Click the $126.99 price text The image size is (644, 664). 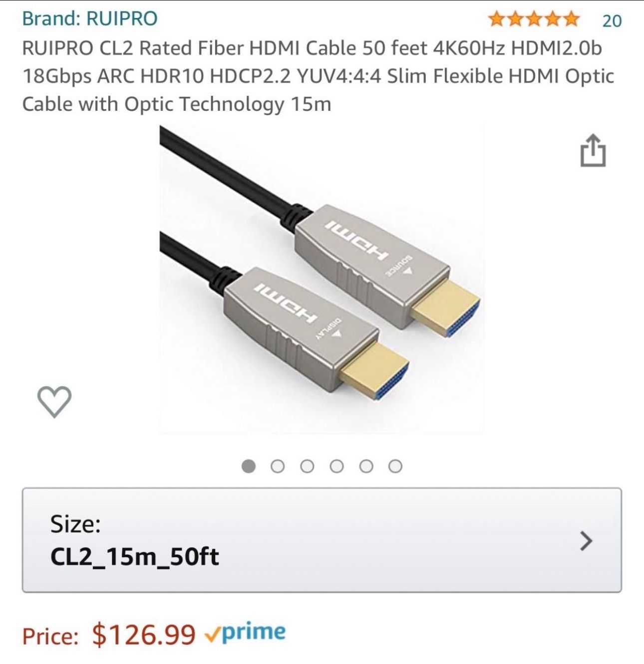144,635
